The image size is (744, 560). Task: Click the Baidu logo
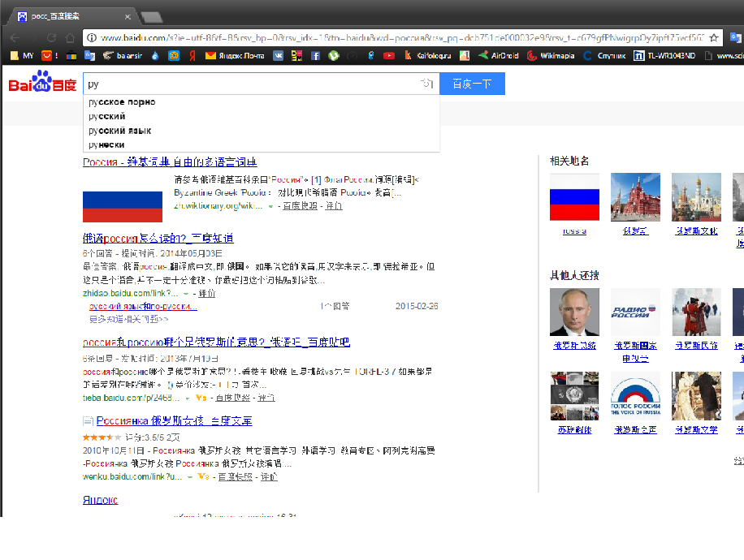click(42, 82)
